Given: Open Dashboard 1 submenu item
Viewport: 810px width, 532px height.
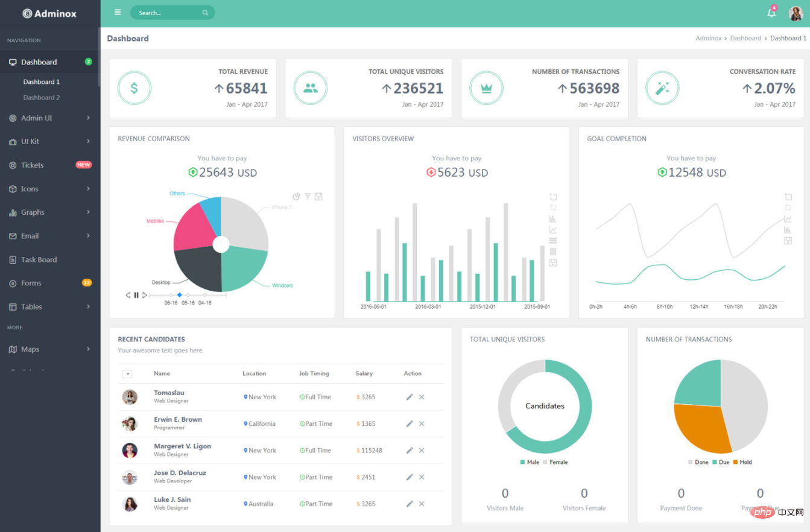Looking at the screenshot, I should [42, 82].
